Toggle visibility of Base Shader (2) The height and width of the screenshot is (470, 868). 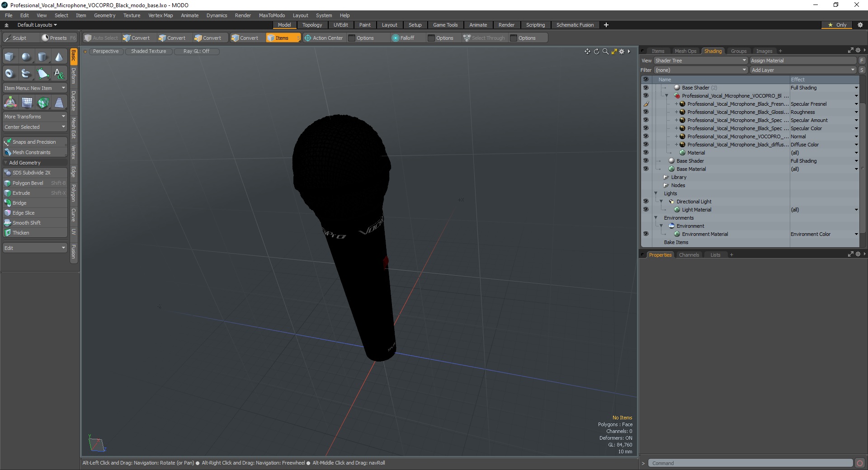click(646, 88)
